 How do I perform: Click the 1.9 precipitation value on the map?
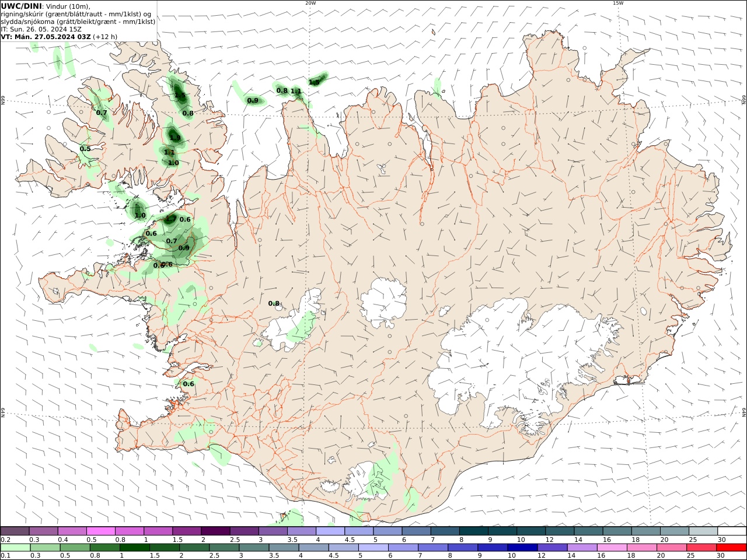coord(174,138)
